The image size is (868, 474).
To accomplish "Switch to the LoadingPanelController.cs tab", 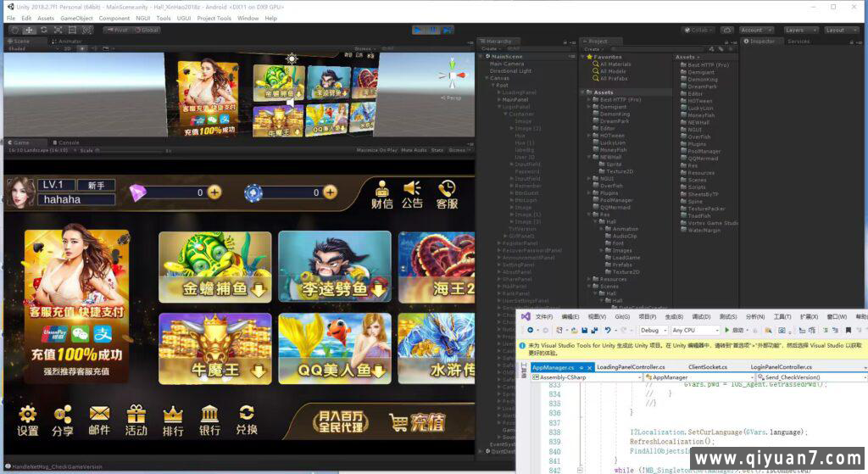I will (631, 366).
